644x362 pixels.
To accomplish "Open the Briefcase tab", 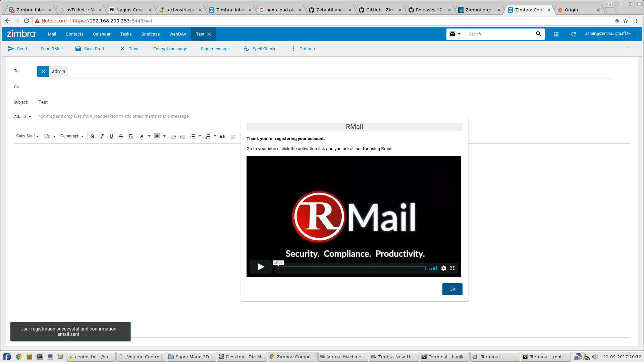I will (x=150, y=34).
